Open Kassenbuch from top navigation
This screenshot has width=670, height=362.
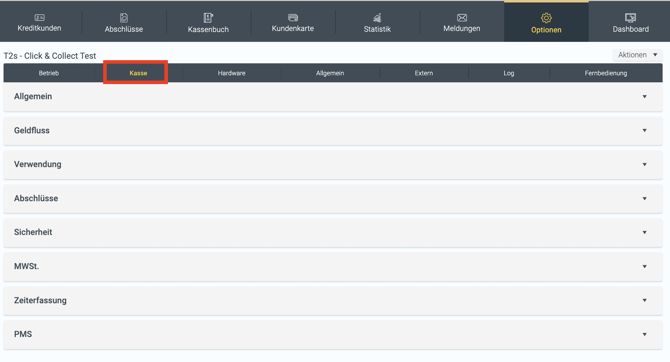coord(208,29)
